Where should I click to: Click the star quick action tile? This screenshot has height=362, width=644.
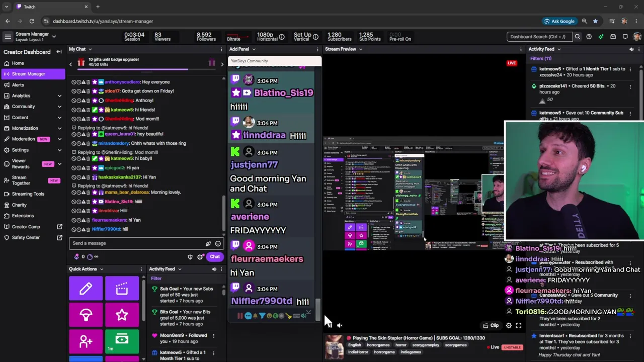[x=122, y=315]
